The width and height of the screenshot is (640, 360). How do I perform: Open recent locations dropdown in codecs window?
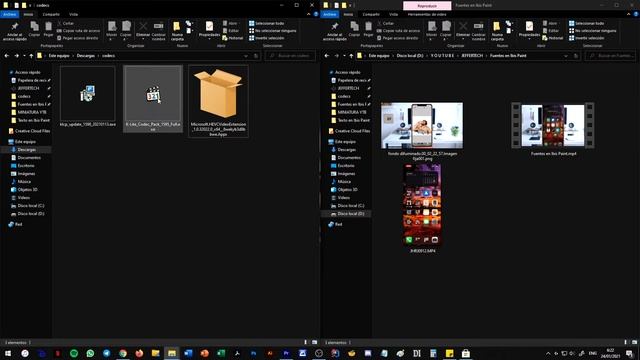pyautogui.click(x=24, y=56)
